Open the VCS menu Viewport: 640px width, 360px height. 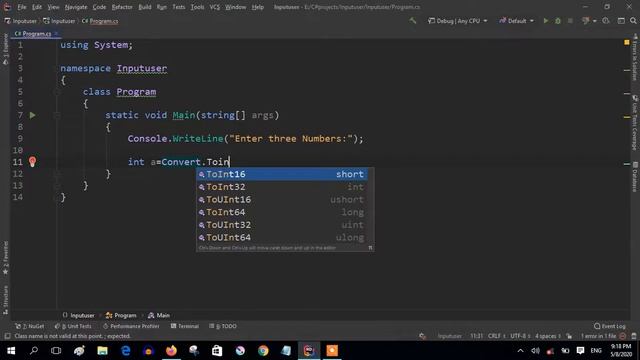point(215,7)
